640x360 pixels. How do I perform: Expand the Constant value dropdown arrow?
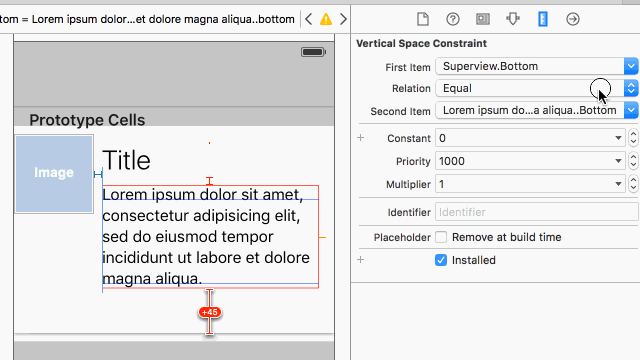tap(618, 138)
